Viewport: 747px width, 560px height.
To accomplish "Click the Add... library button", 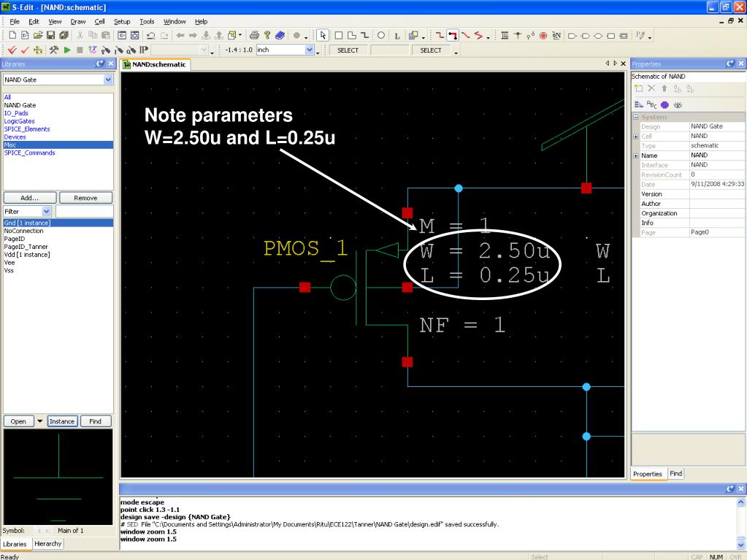I will pyautogui.click(x=29, y=198).
